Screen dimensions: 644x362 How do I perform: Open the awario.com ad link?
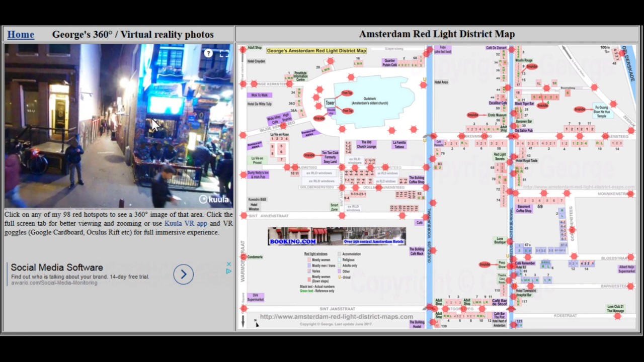pos(54,283)
